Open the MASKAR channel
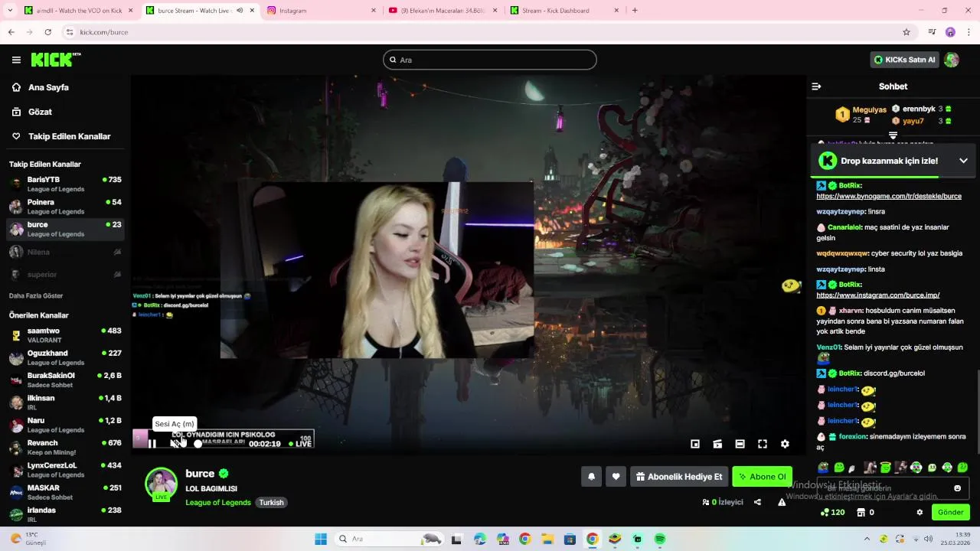This screenshot has height=551, width=980. coord(66,492)
